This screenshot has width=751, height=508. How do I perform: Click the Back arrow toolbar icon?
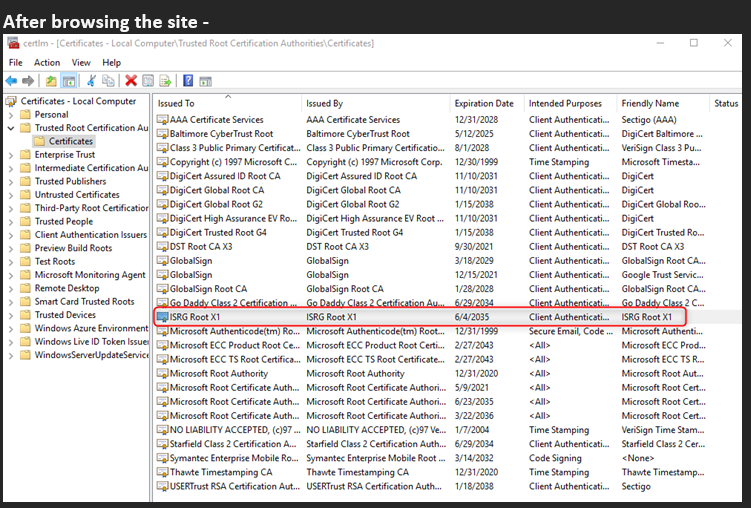[x=11, y=81]
